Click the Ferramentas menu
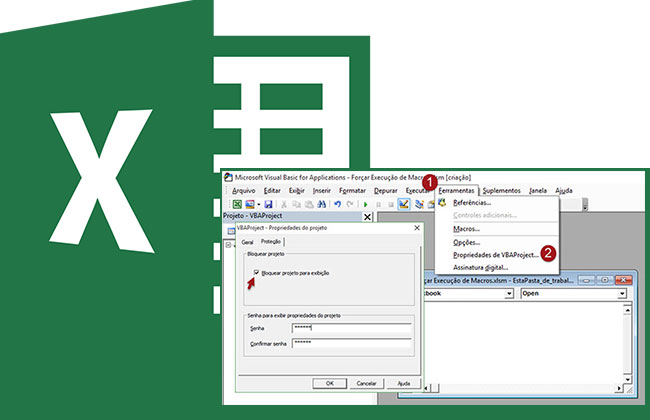 point(456,190)
